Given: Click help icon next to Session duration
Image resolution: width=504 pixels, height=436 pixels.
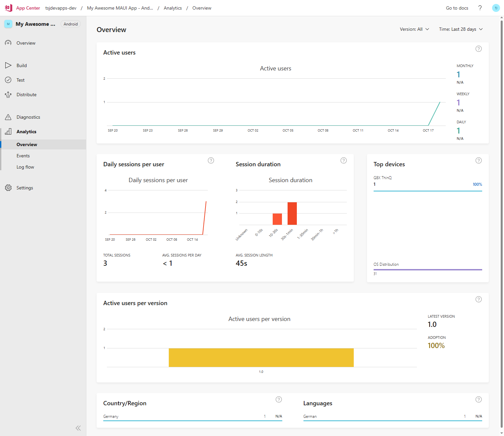Looking at the screenshot, I should point(344,161).
